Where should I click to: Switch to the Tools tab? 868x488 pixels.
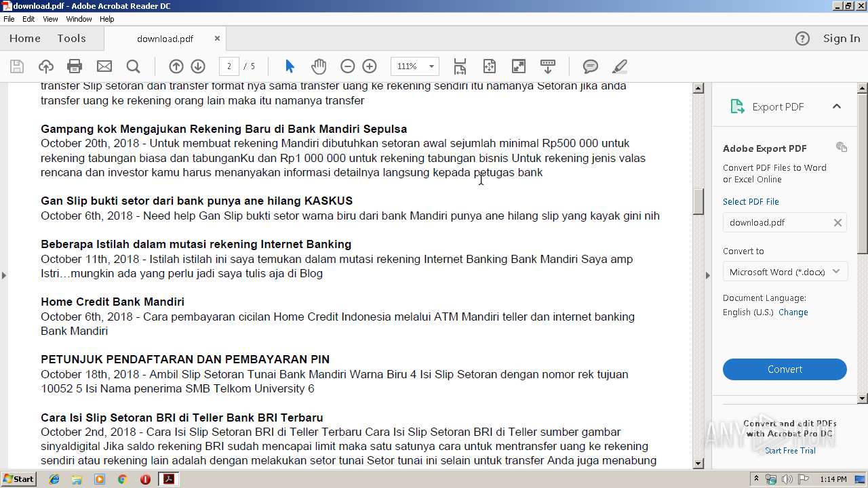pyautogui.click(x=71, y=39)
